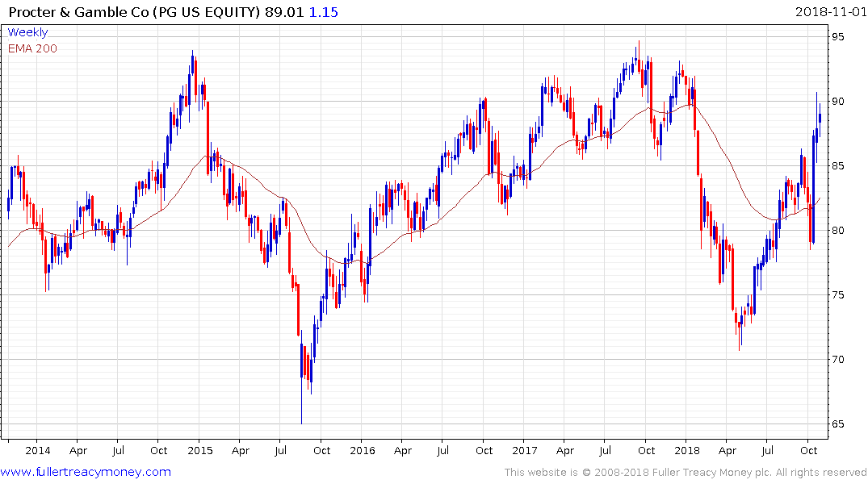Image resolution: width=868 pixels, height=484 pixels.
Task: Click the 80 price axis label
Action: [838, 231]
